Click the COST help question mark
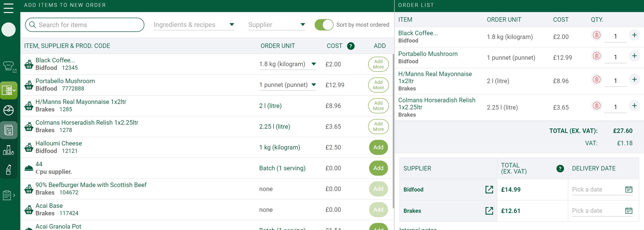 point(351,46)
